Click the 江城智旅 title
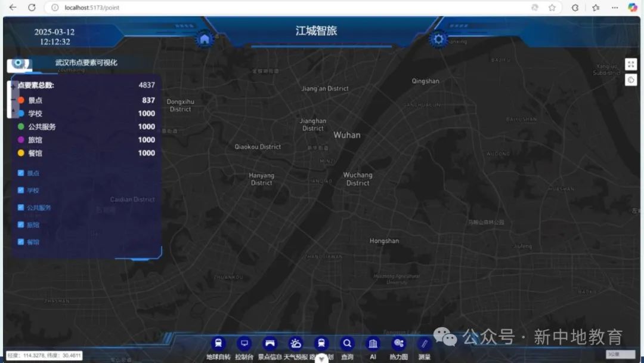This screenshot has height=363, width=644. pos(316,31)
